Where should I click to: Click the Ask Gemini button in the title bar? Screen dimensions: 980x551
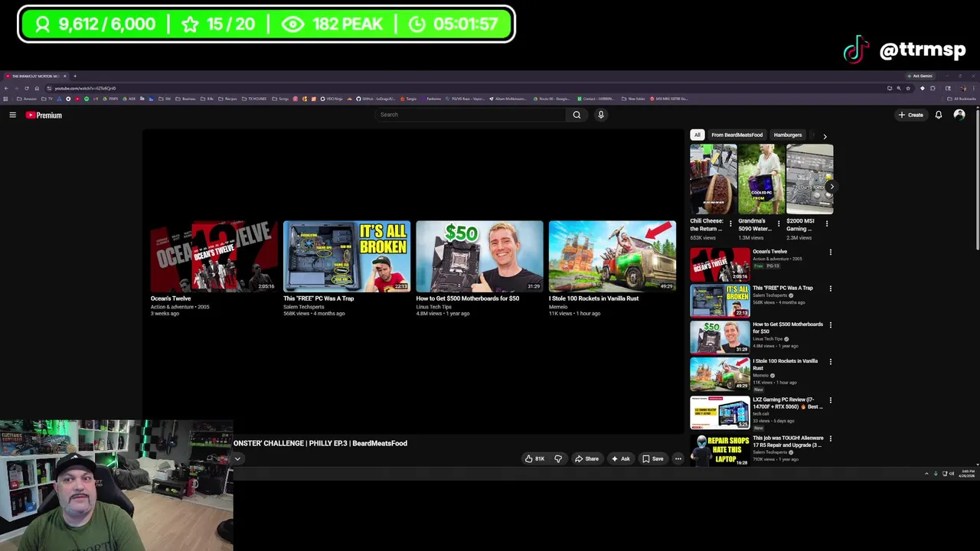[921, 76]
